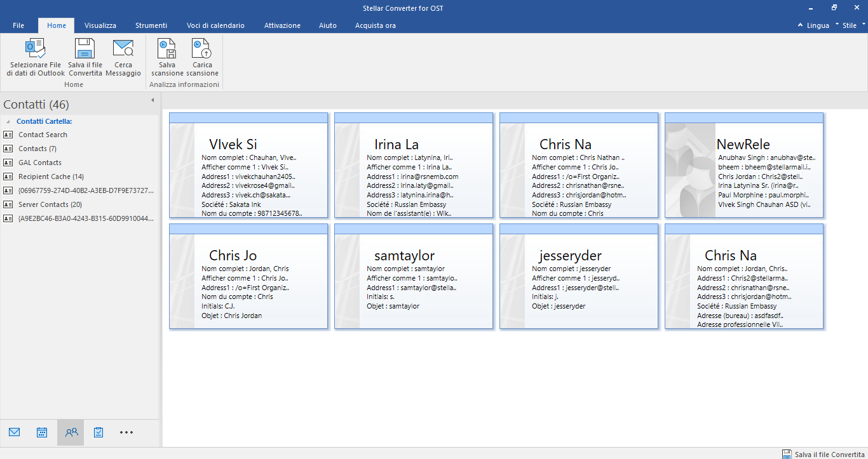Viewport: 868px width, 459px height.
Task: Open Attivazione tab
Action: point(282,25)
